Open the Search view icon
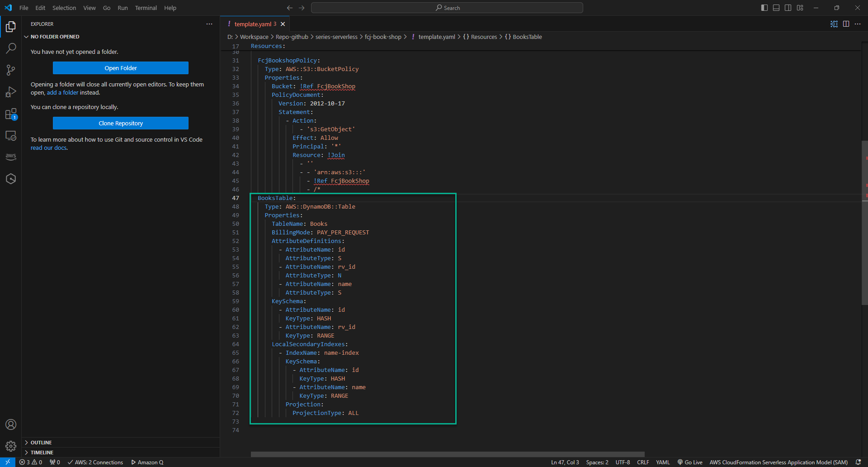The image size is (868, 467). [x=11, y=48]
